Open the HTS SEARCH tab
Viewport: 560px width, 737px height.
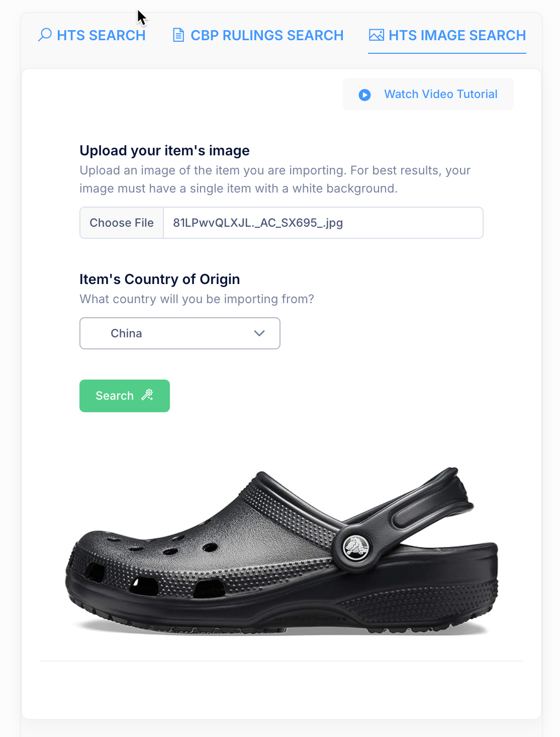pos(91,35)
